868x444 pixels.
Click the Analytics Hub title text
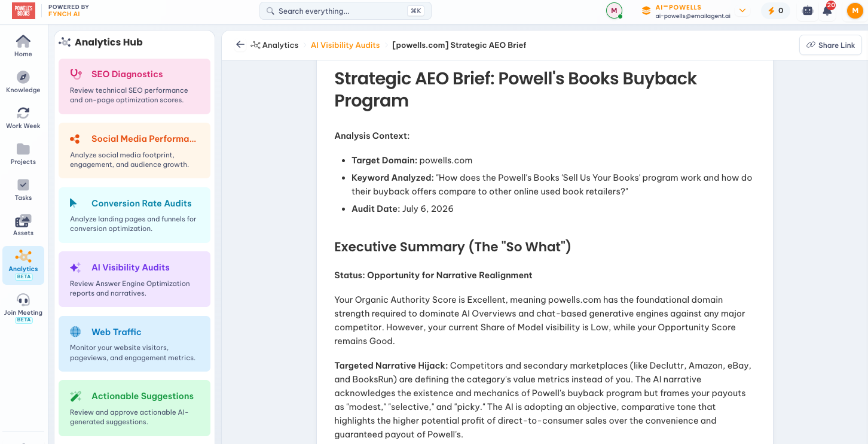tap(108, 42)
